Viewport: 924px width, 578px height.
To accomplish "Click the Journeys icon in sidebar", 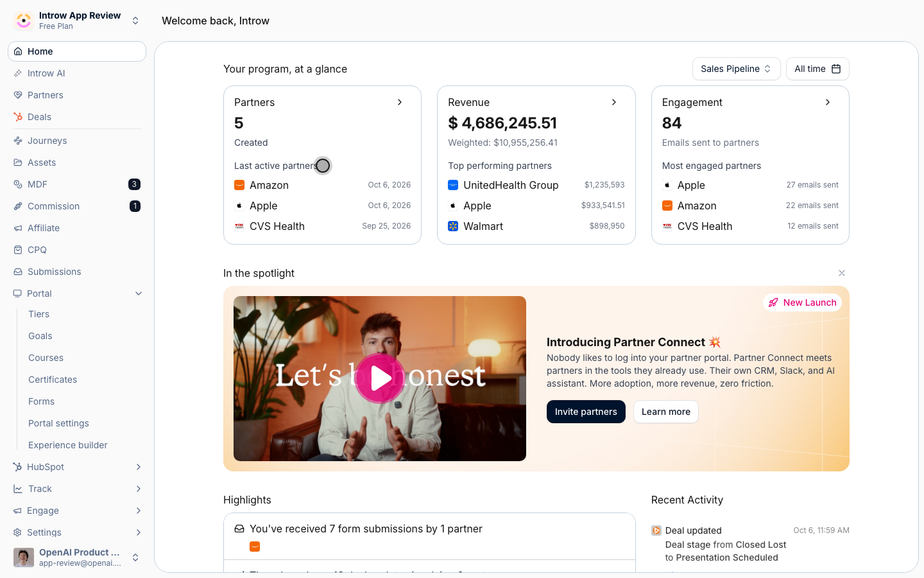I will pyautogui.click(x=18, y=141).
